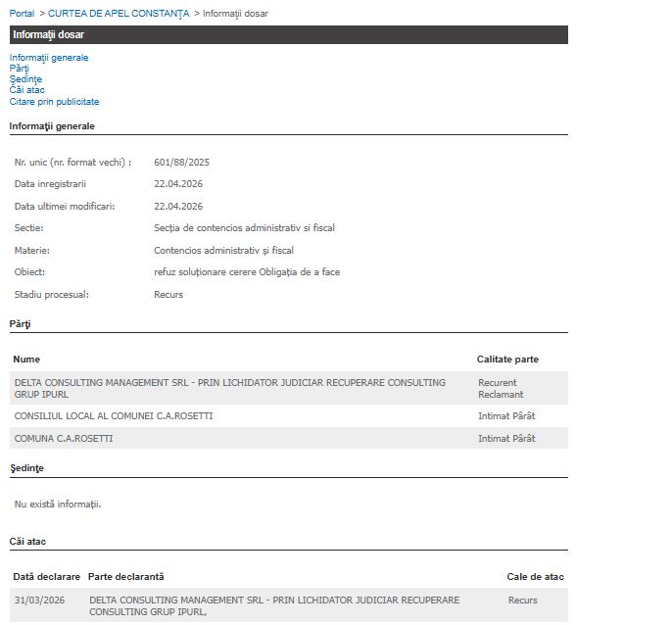Click the Recurs value beside Stadiu procesual
This screenshot has width=672, height=625.
[168, 295]
